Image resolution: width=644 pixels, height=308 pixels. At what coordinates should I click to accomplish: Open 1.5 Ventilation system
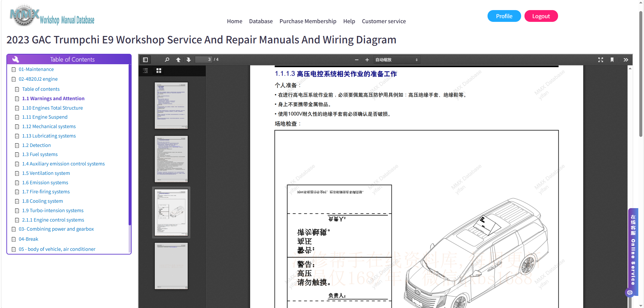pyautogui.click(x=46, y=173)
